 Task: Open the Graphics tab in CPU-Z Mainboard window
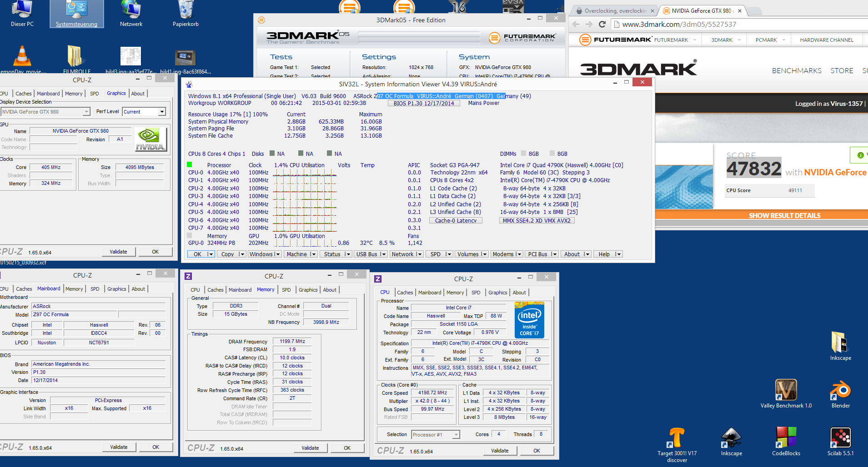tap(117, 289)
